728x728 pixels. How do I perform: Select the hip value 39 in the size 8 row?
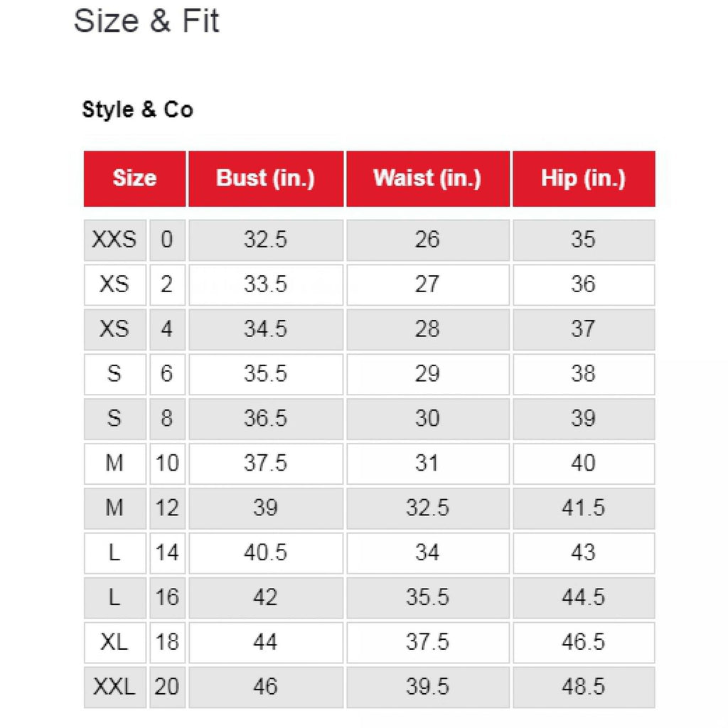tap(583, 419)
